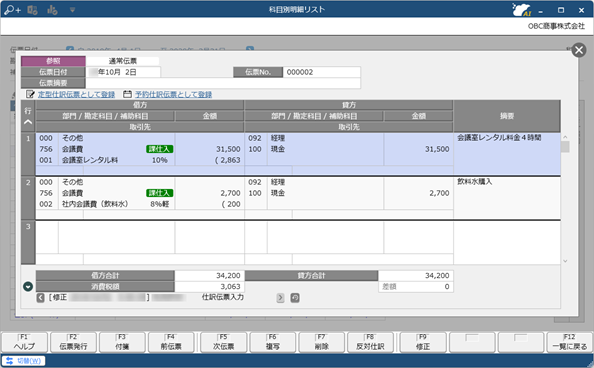Click the calendar icon beside reserved journal link
The width and height of the screenshot is (594, 368).
[x=128, y=94]
